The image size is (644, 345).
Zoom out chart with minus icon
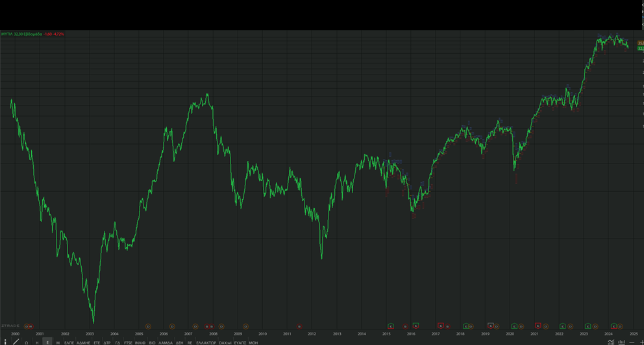tap(632, 342)
